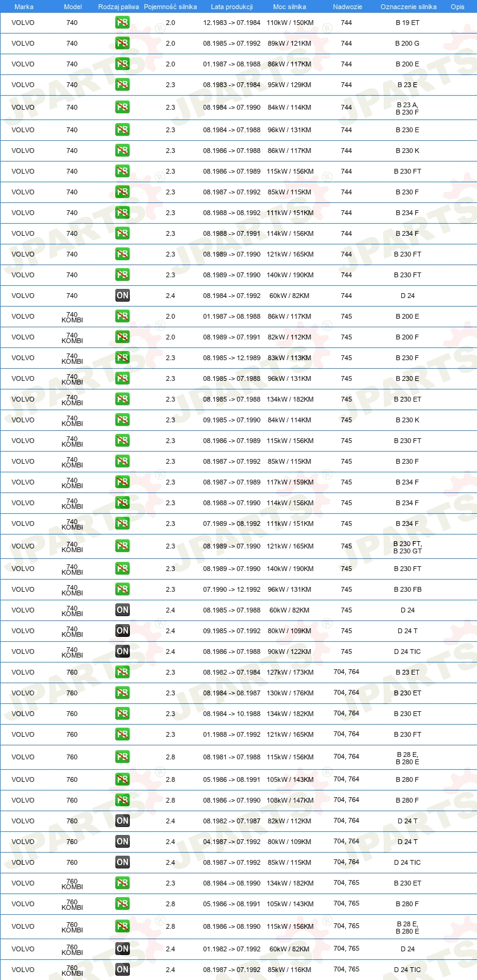Click the Marka column header
Viewport: 477px width, 980px height.
[x=24, y=7]
